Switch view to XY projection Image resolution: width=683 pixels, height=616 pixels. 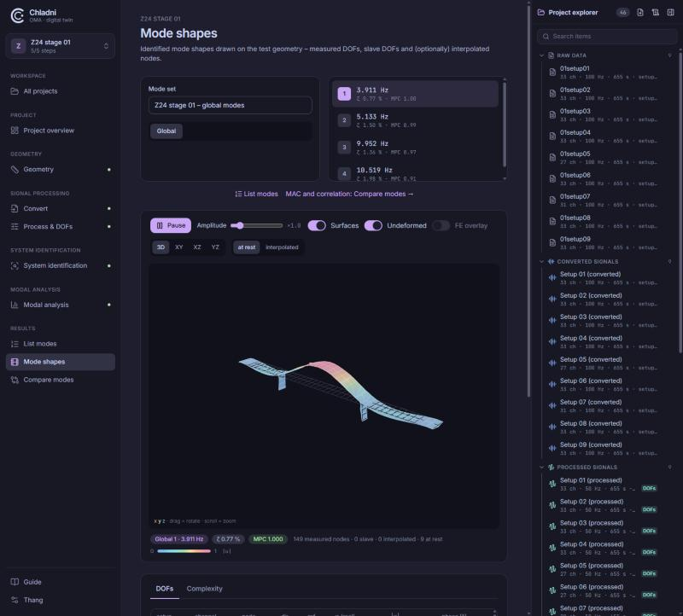pos(179,247)
